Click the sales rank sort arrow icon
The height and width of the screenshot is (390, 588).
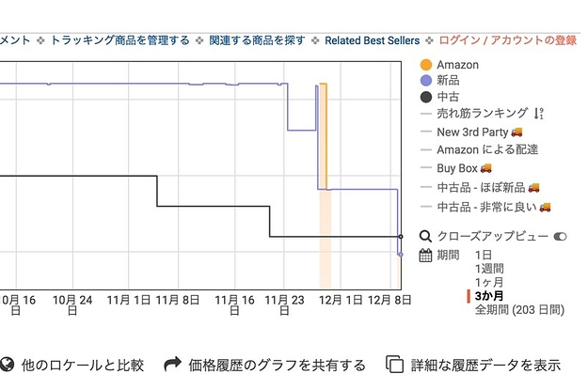coord(539,113)
